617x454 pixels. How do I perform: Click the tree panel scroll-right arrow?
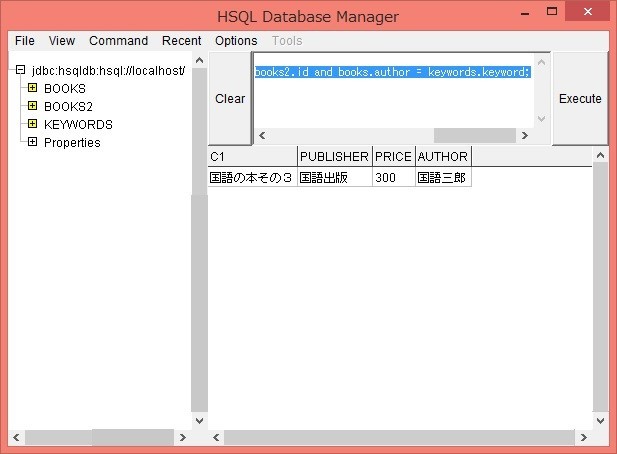(x=183, y=437)
